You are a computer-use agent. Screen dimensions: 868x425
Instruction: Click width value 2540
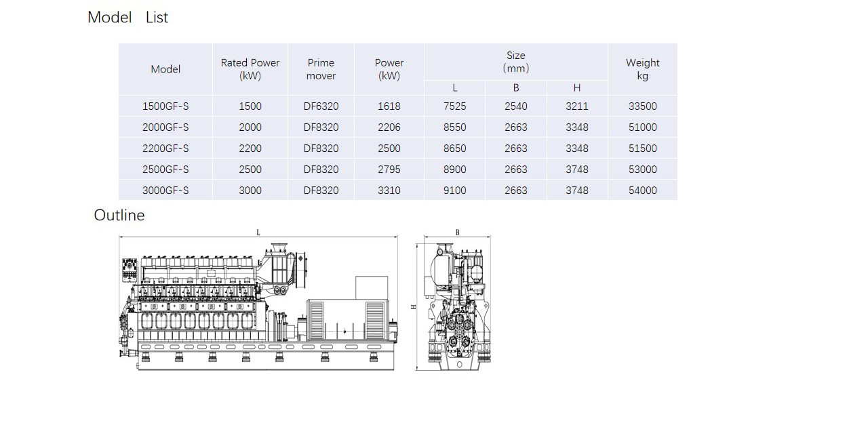[x=516, y=106]
